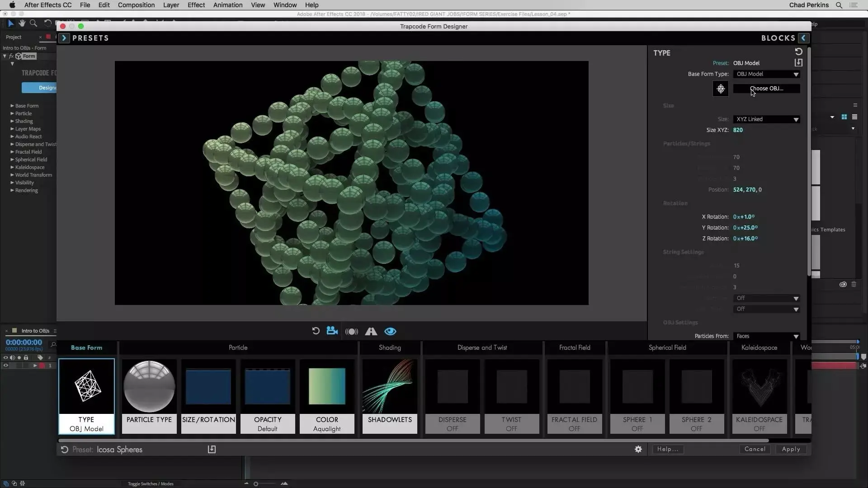Open Form Designer settings gear
The height and width of the screenshot is (488, 868).
(638, 449)
